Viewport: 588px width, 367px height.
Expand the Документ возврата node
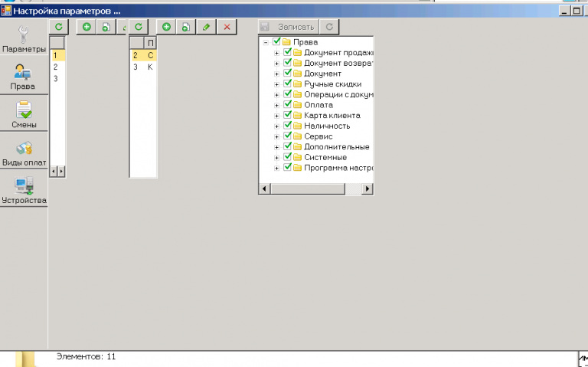[276, 64]
